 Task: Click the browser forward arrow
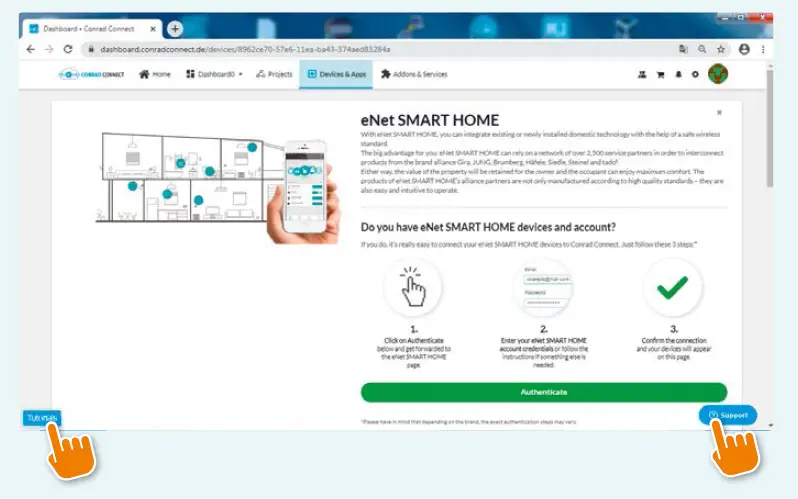click(x=49, y=49)
